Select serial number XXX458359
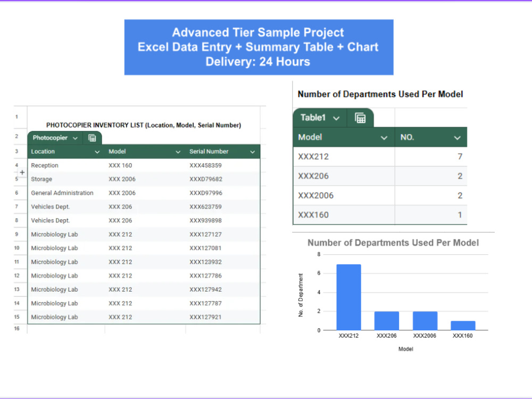The image size is (532, 399). (x=223, y=165)
